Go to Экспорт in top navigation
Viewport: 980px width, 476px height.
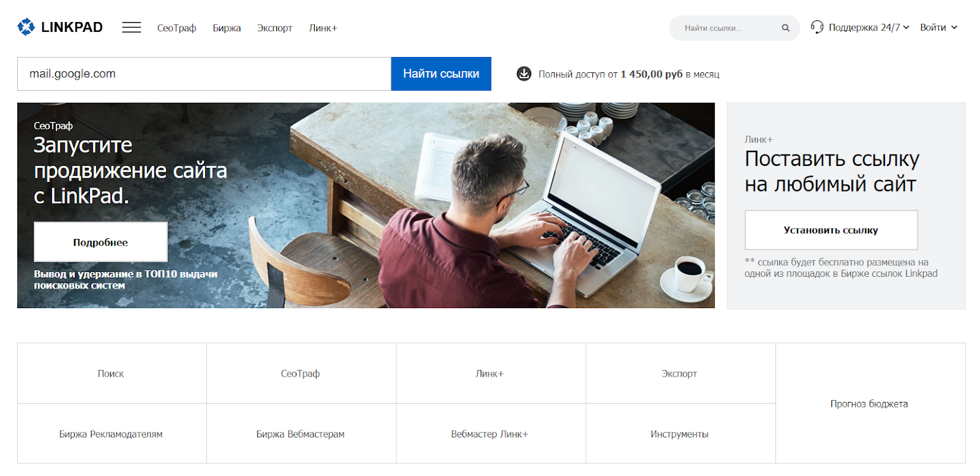point(274,28)
